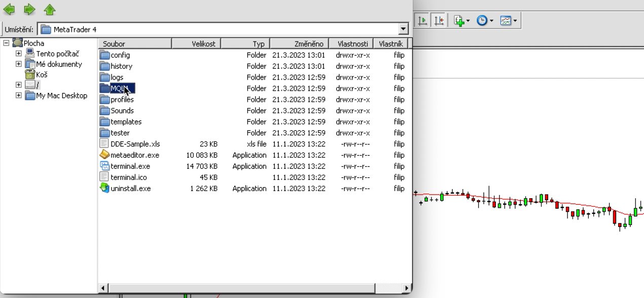Image resolution: width=644 pixels, height=298 pixels.
Task: Select the Sounds folder icon
Action: (104, 110)
